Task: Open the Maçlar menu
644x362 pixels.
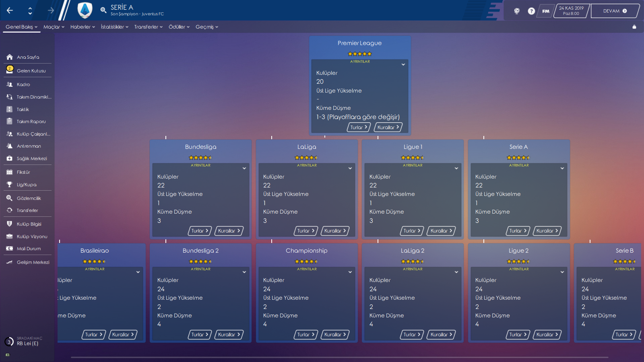Action: pyautogui.click(x=54, y=27)
